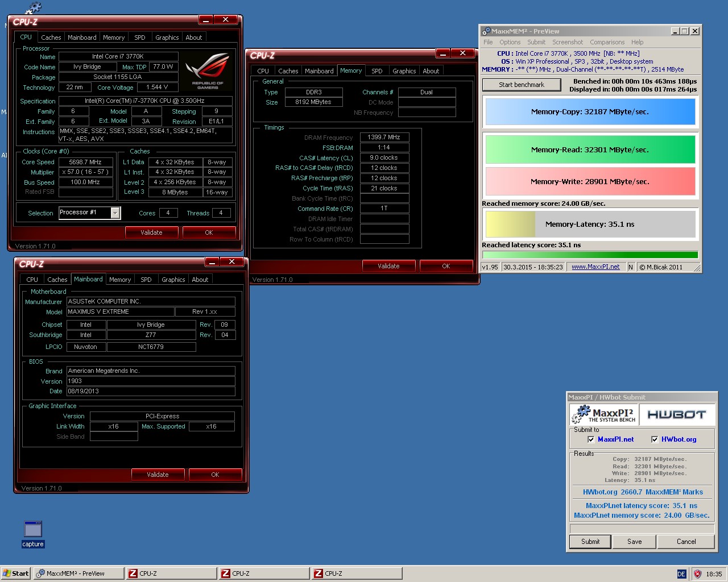Click the Windows Start button
This screenshot has height=582, width=728.
(16, 573)
